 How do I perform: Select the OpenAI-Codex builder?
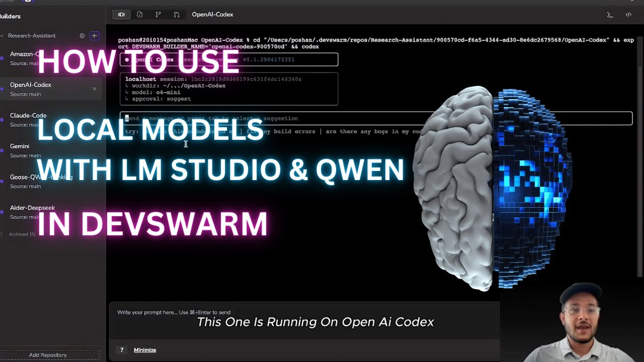tap(50, 89)
